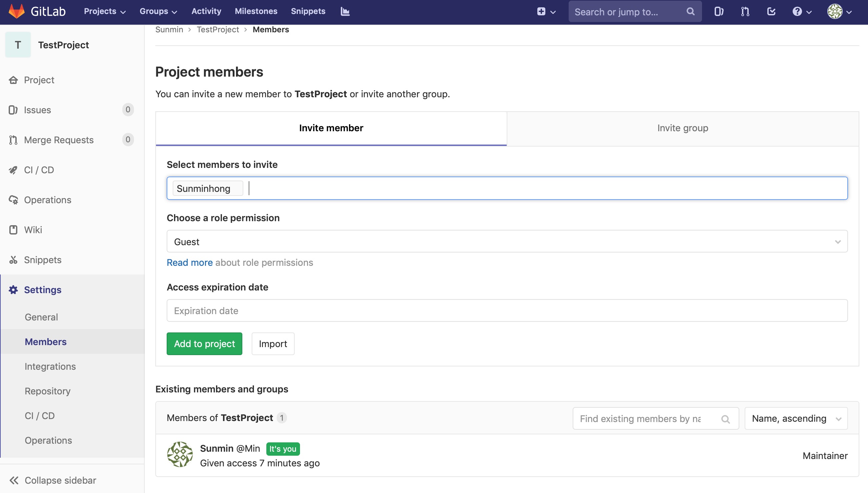The image size is (868, 493).
Task: Click the Merge Requests icon in the navbar
Action: tap(745, 11)
